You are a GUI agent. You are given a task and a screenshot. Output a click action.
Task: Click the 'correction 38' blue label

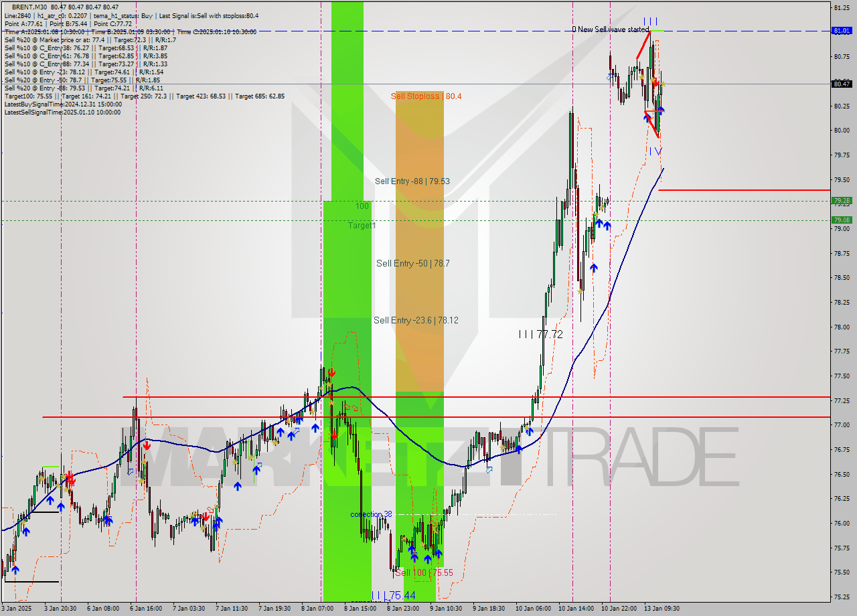[x=371, y=514]
